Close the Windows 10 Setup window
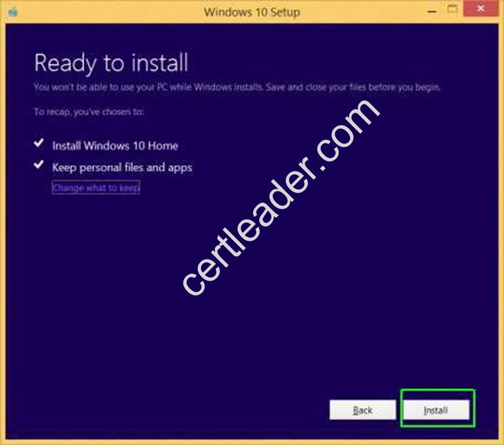 tap(481, 9)
